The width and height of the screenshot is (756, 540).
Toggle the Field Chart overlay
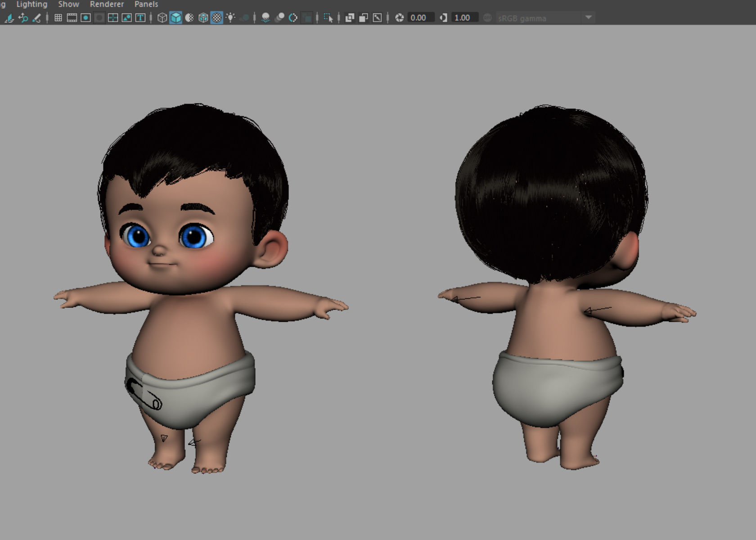coord(113,18)
